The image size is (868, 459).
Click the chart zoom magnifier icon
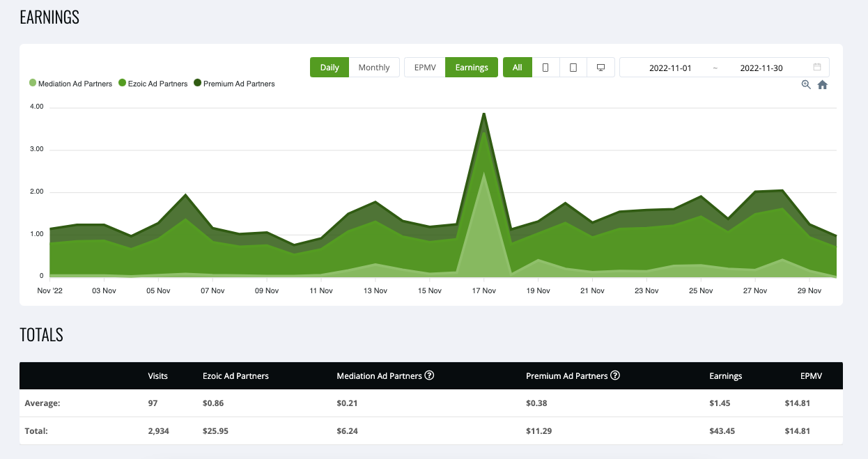(x=806, y=85)
